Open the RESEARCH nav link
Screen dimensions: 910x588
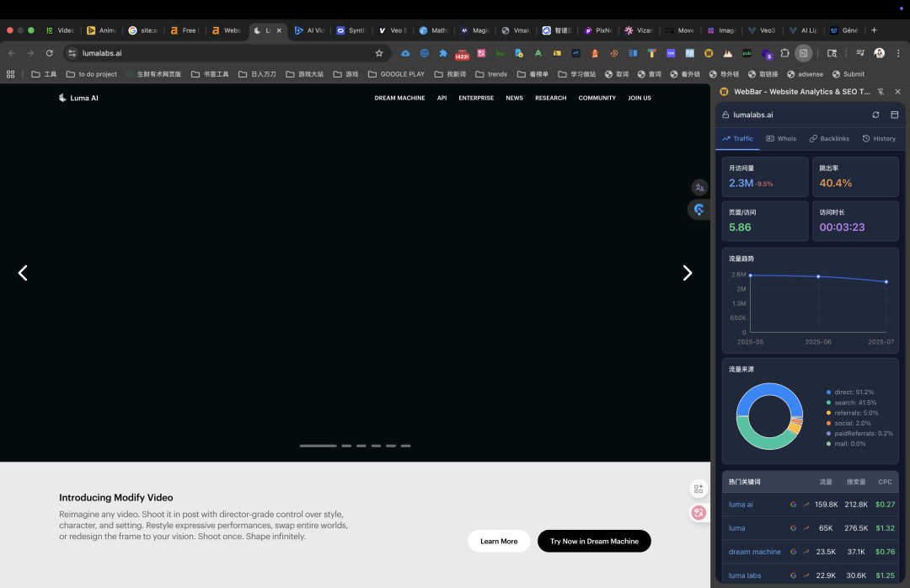coord(550,98)
